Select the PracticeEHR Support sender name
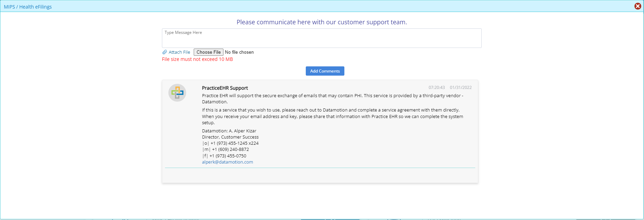 pyautogui.click(x=225, y=88)
